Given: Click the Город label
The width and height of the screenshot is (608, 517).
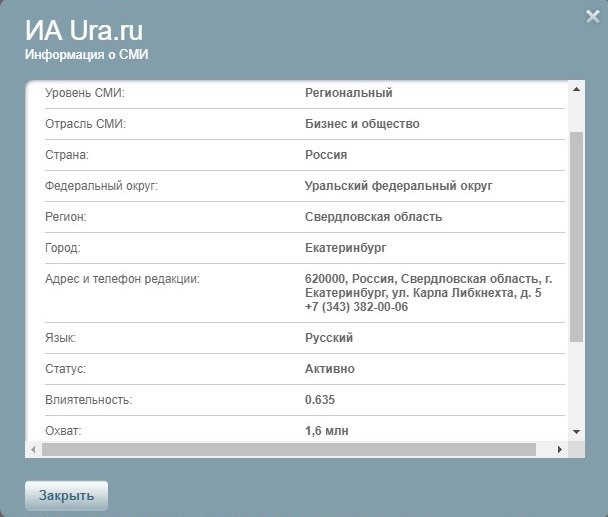Looking at the screenshot, I should [63, 248].
